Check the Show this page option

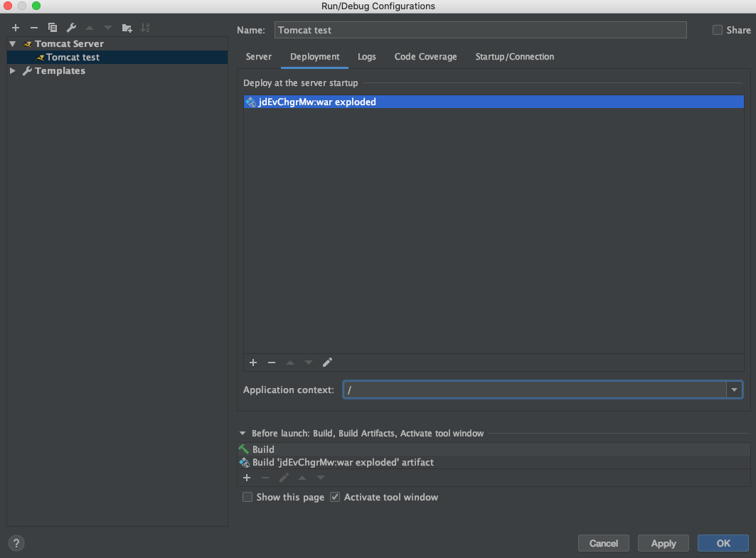click(x=247, y=497)
